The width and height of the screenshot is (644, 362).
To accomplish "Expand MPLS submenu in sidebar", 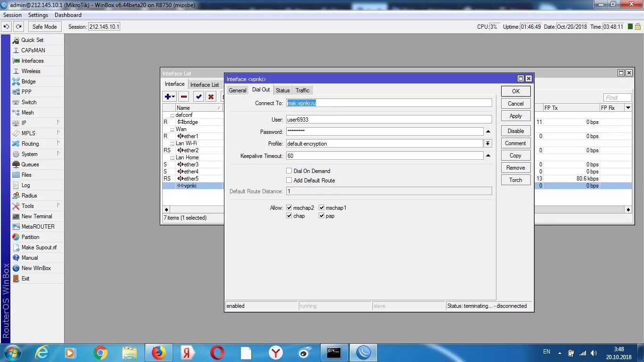I will point(58,132).
